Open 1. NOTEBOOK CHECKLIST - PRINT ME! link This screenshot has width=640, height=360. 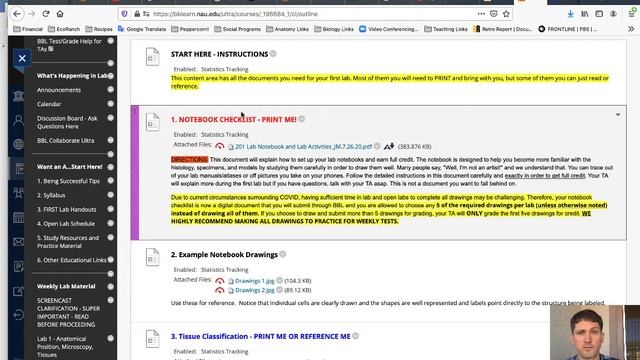point(233,119)
